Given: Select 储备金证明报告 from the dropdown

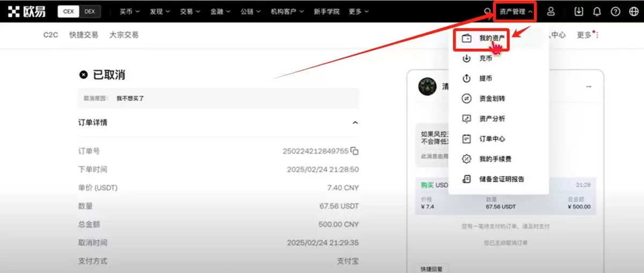Looking at the screenshot, I should 498,179.
